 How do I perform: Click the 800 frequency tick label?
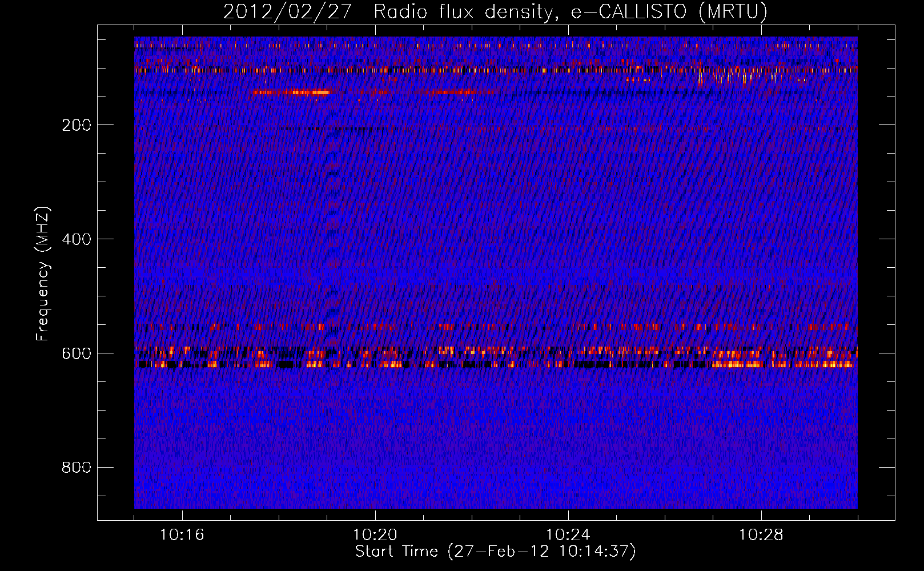point(77,468)
